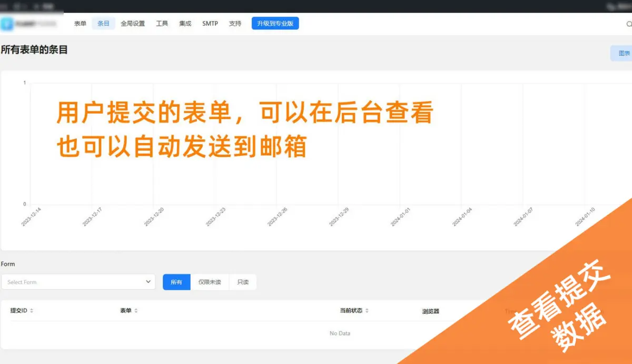Open the 支持 menu
Viewport: 632px width, 364px height.
point(235,24)
